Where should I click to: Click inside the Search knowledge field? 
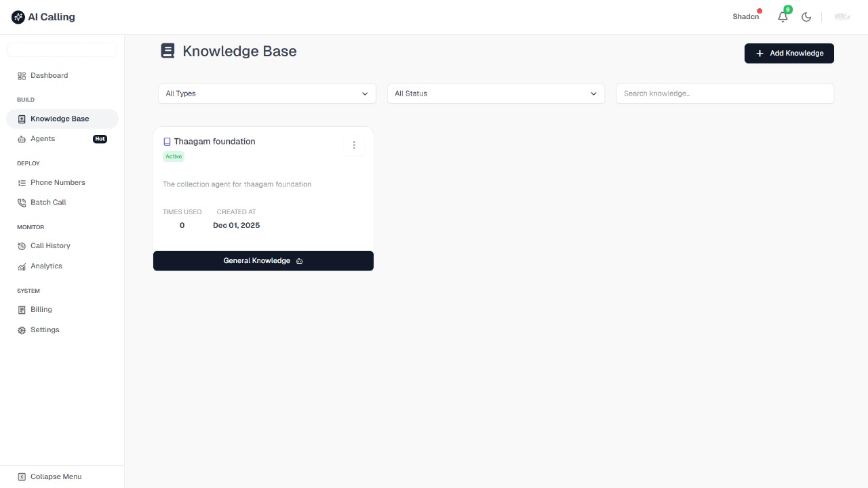(724, 94)
